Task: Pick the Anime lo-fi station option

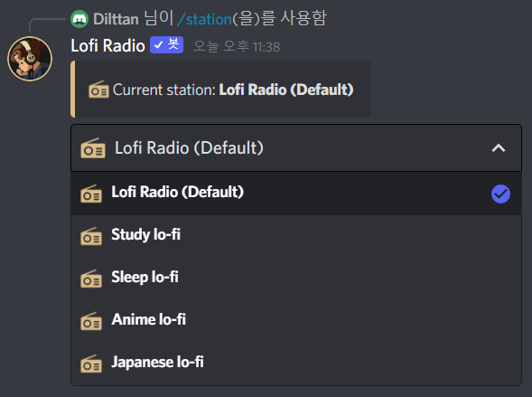Action: click(x=296, y=320)
